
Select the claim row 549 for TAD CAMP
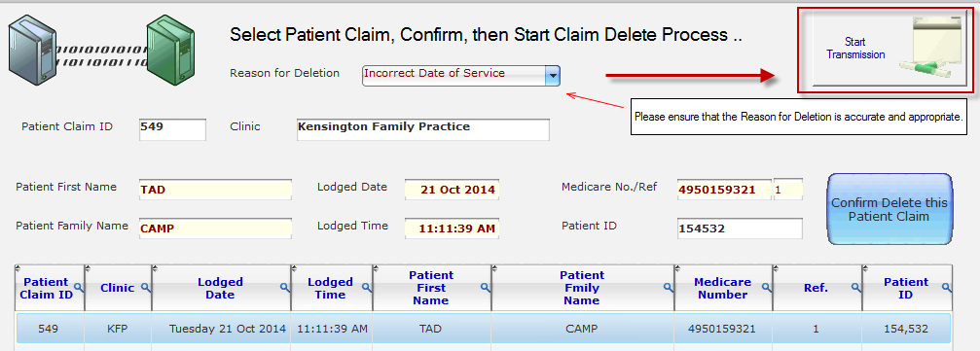483,329
